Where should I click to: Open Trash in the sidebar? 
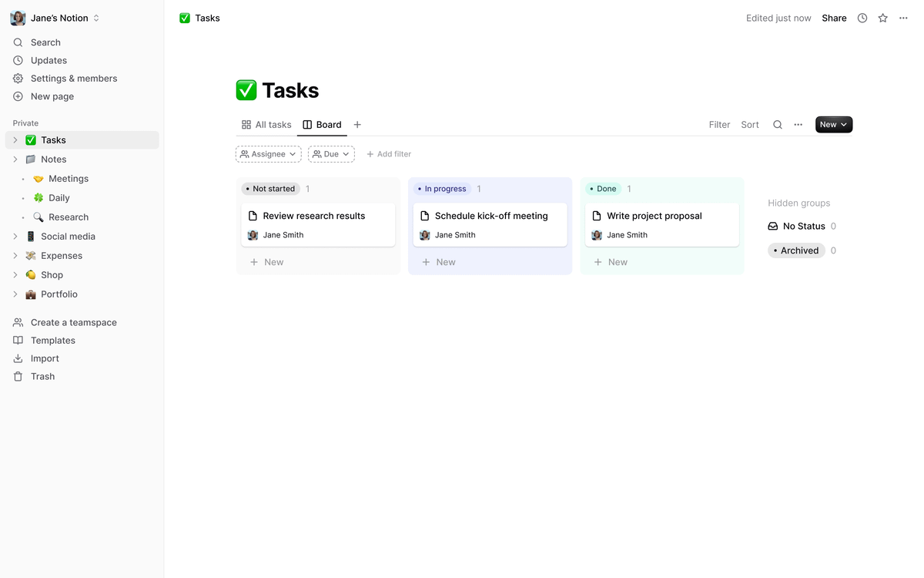42,377
